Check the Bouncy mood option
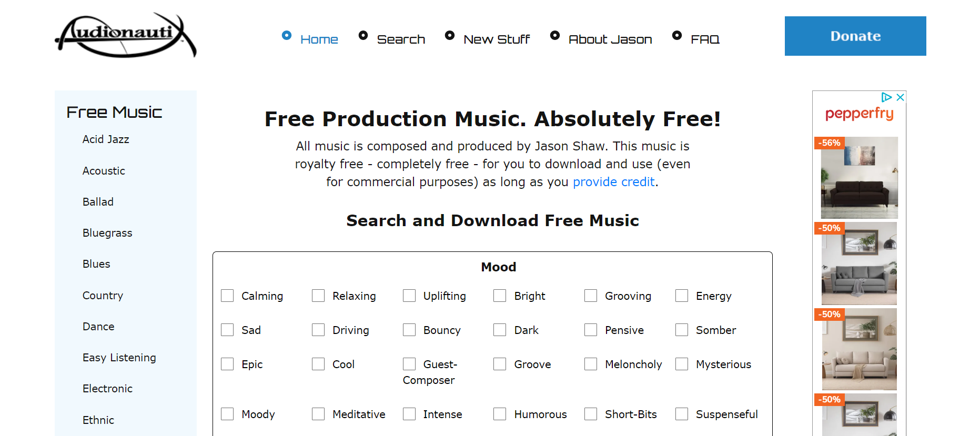 (409, 330)
